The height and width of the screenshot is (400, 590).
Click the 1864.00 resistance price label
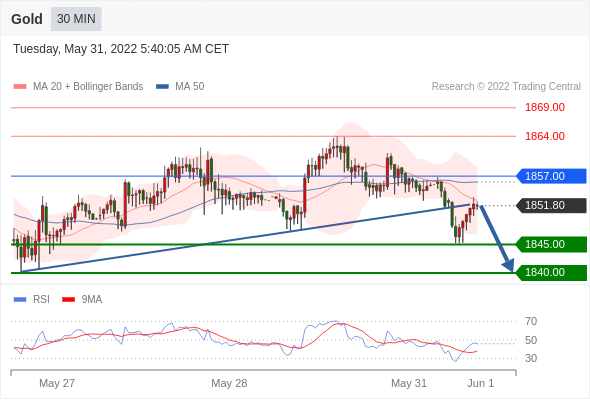coord(545,136)
